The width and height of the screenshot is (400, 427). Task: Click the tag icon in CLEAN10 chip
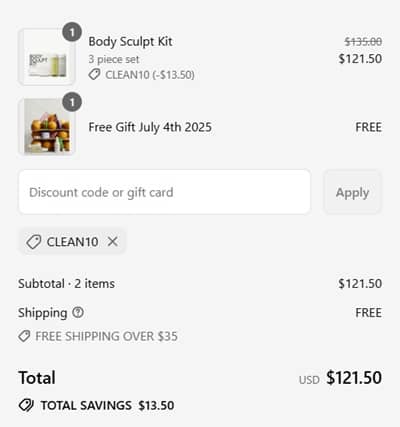(34, 242)
